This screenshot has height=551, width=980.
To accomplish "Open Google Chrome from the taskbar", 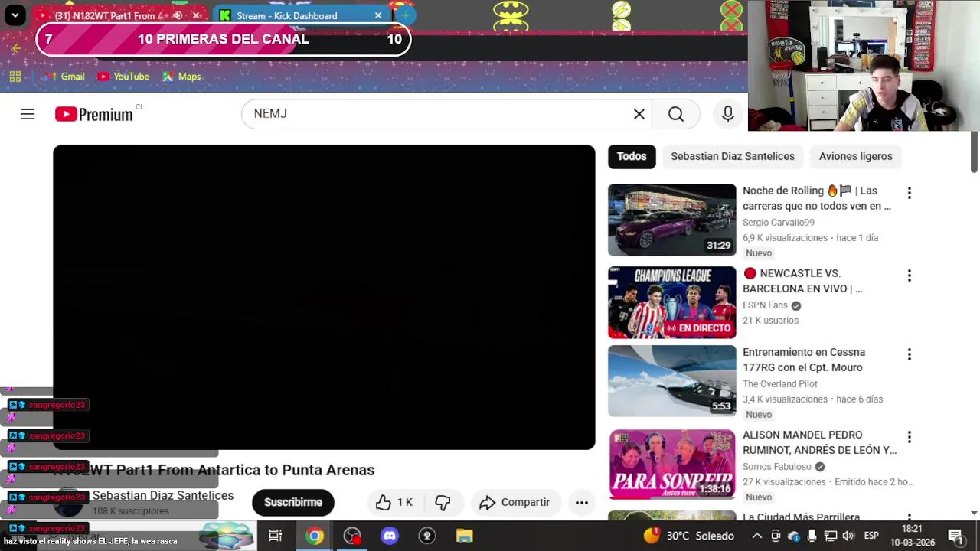I will coord(315,536).
